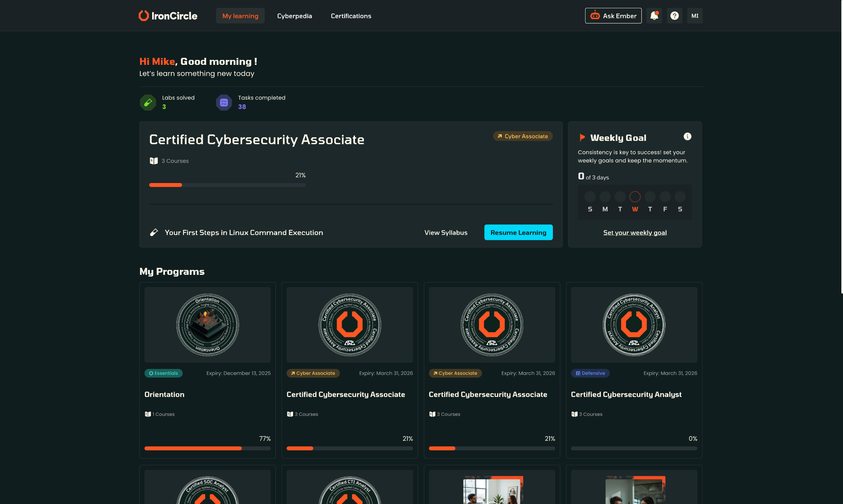Viewport: 843px width, 504px height.
Task: Click the green Labs solved icon
Action: click(148, 102)
